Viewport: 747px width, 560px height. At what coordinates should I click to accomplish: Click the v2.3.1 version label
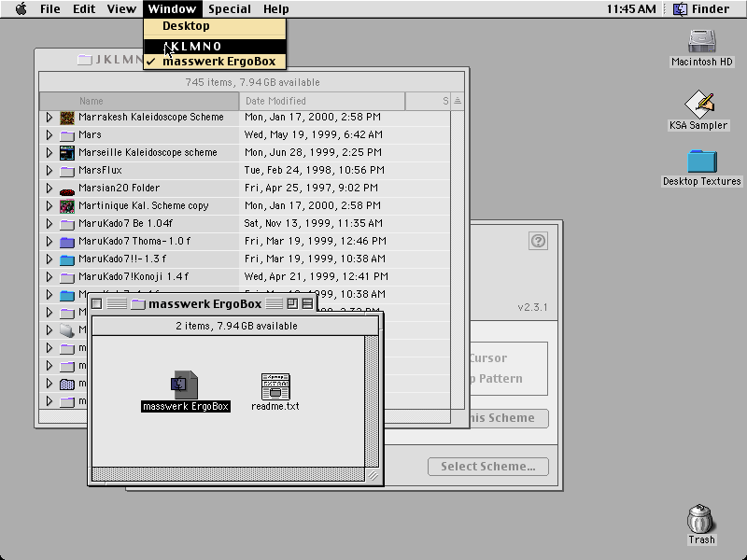(x=532, y=307)
